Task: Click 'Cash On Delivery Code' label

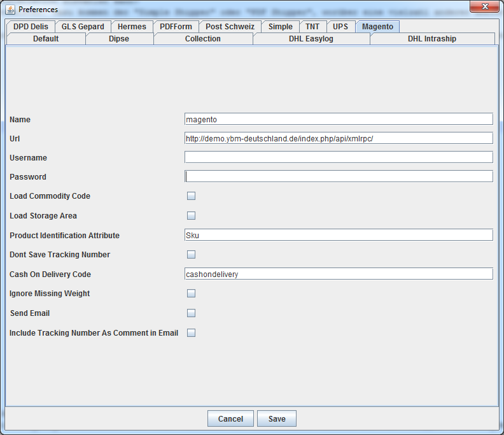Action: 50,274
